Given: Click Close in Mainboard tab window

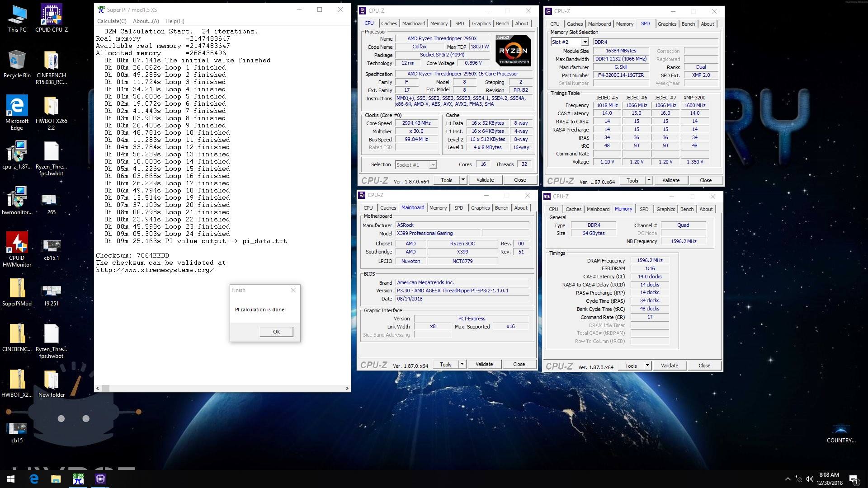Looking at the screenshot, I should (519, 364).
